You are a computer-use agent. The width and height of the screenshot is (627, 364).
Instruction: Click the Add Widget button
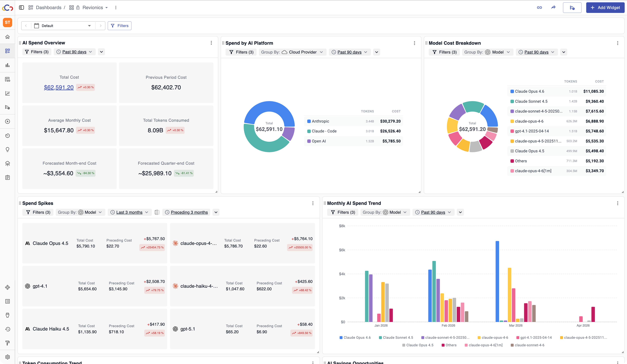(605, 7)
